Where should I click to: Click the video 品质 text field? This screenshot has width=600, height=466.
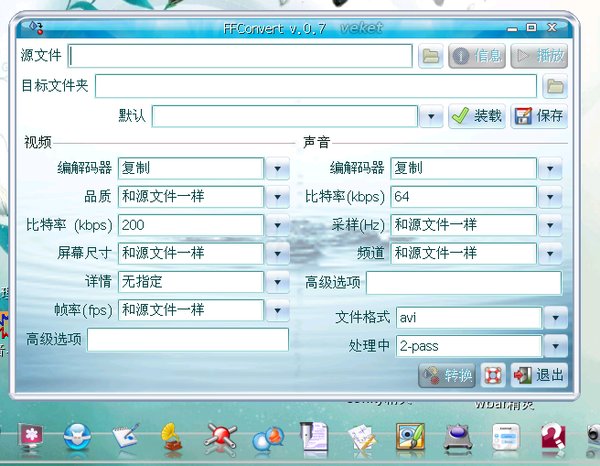[191, 197]
